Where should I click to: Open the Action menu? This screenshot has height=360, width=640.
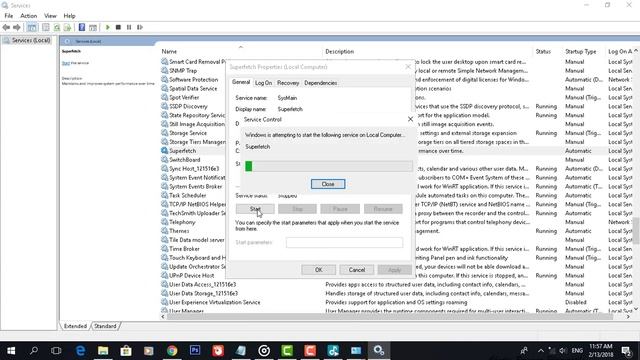tap(29, 16)
